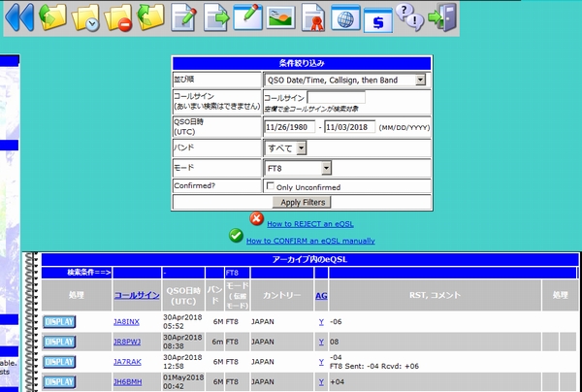Click the window with dollar sign icon
This screenshot has width=582, height=392.
point(378,20)
